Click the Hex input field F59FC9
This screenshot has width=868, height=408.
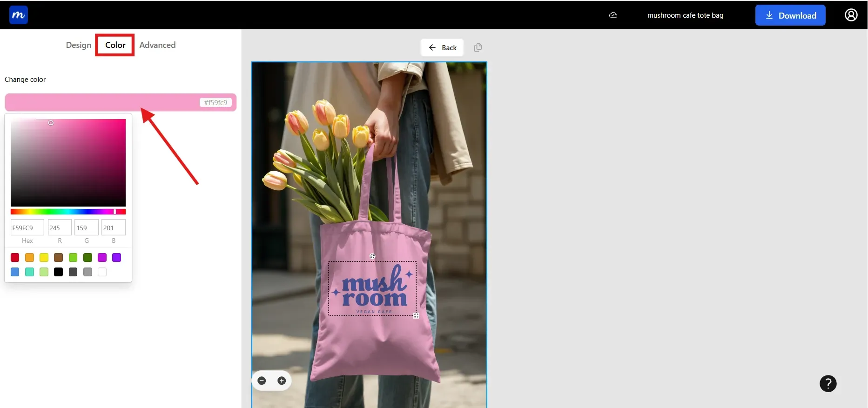tap(27, 227)
